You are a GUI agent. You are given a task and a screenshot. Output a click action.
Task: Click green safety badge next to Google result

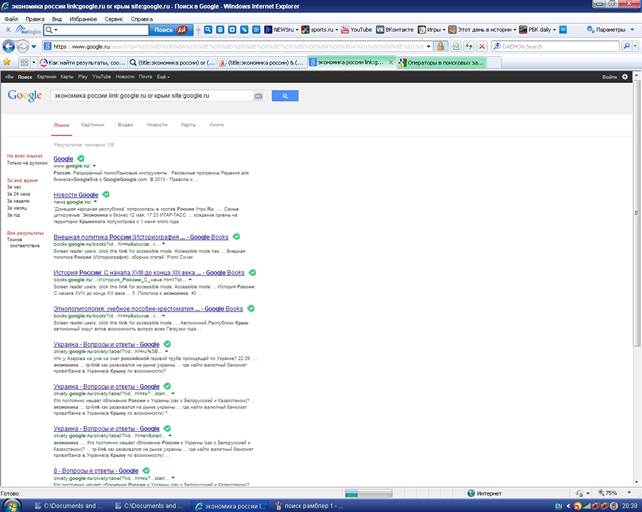coord(81,159)
